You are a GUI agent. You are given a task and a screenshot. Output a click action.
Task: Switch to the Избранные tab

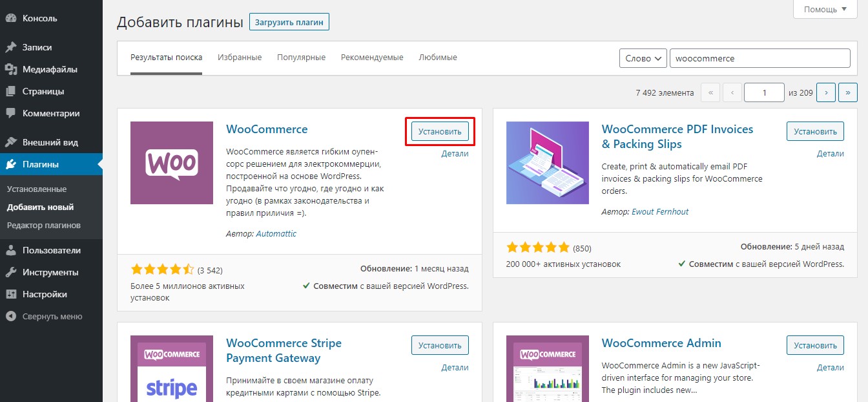240,58
